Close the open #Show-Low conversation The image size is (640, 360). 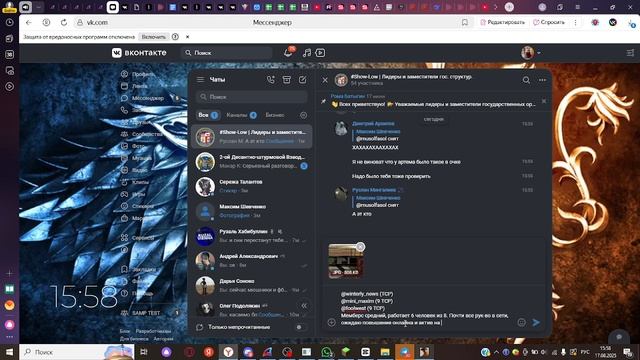(x=325, y=80)
